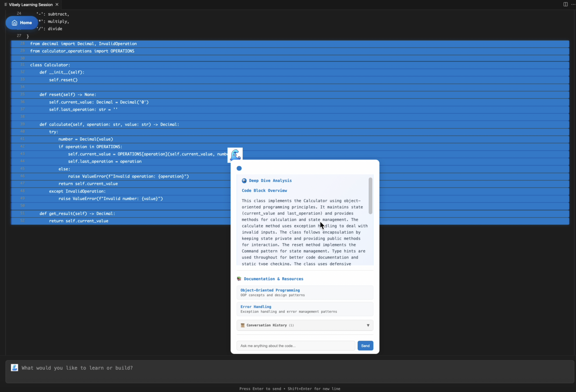Click the scroll icon beside Conversation History
Screen dimensions: 576x392
pos(243,325)
